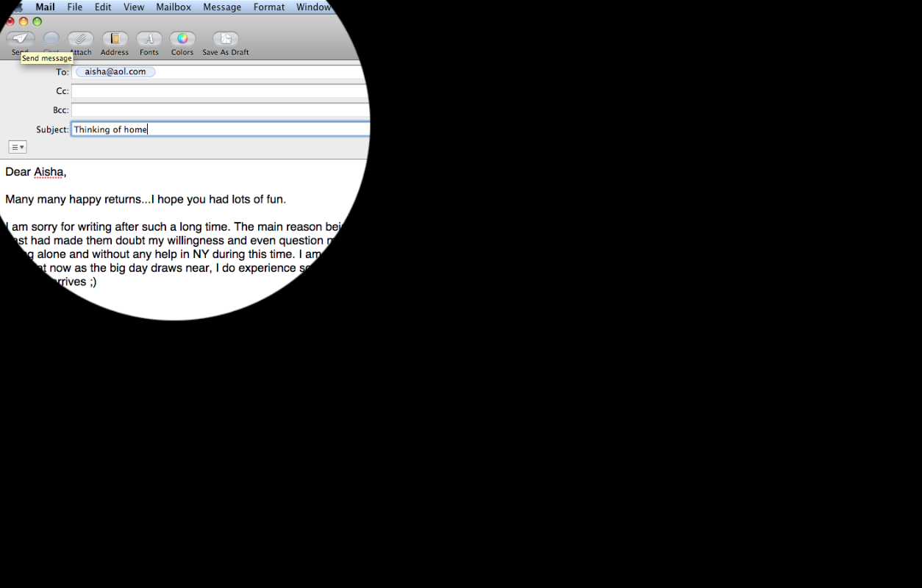This screenshot has height=588, width=922.
Task: Focus the Subject field
Action: point(221,129)
